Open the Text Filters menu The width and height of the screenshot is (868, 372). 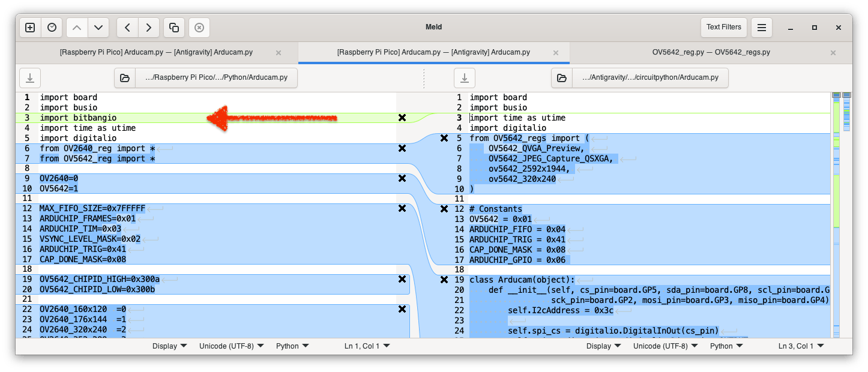point(723,27)
